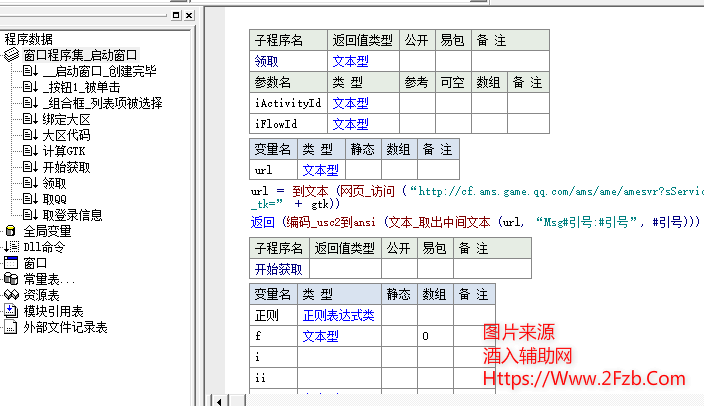Click the 模块引用表 icon in the tree

11,311
